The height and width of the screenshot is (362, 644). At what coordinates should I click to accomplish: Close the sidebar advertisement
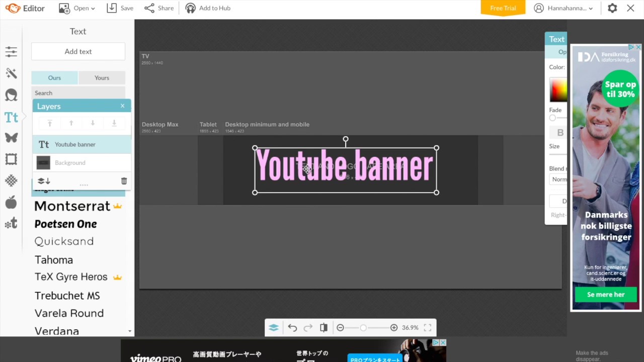(638, 47)
